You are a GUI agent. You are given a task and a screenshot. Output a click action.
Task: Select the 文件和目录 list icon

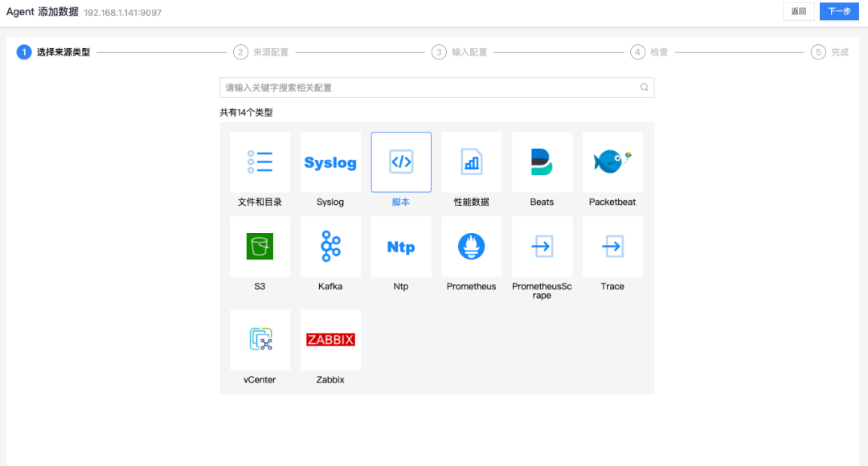[260, 162]
